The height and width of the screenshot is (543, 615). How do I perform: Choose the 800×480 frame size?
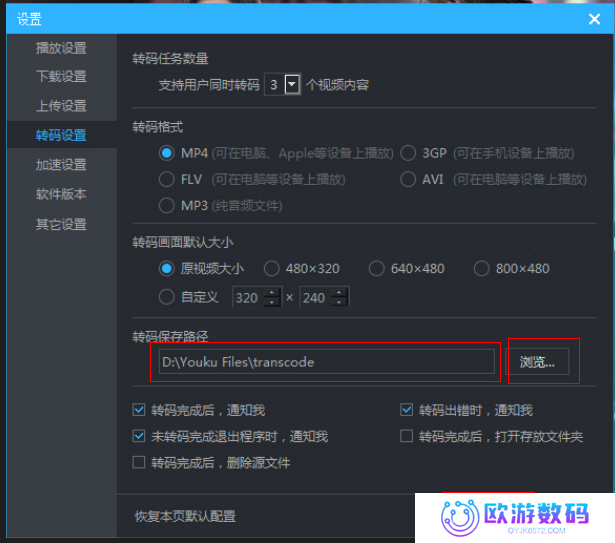tap(482, 269)
